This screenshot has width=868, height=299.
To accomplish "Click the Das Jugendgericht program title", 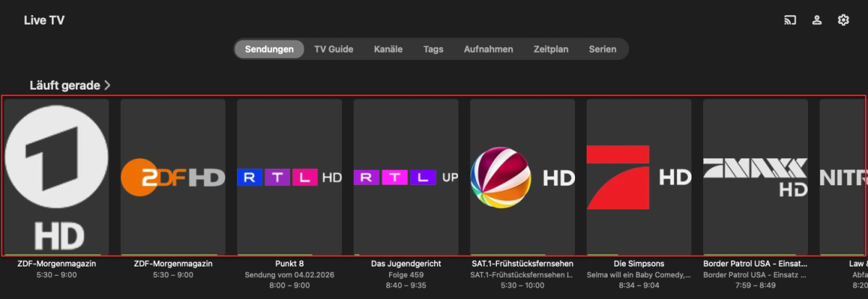I will click(x=406, y=264).
